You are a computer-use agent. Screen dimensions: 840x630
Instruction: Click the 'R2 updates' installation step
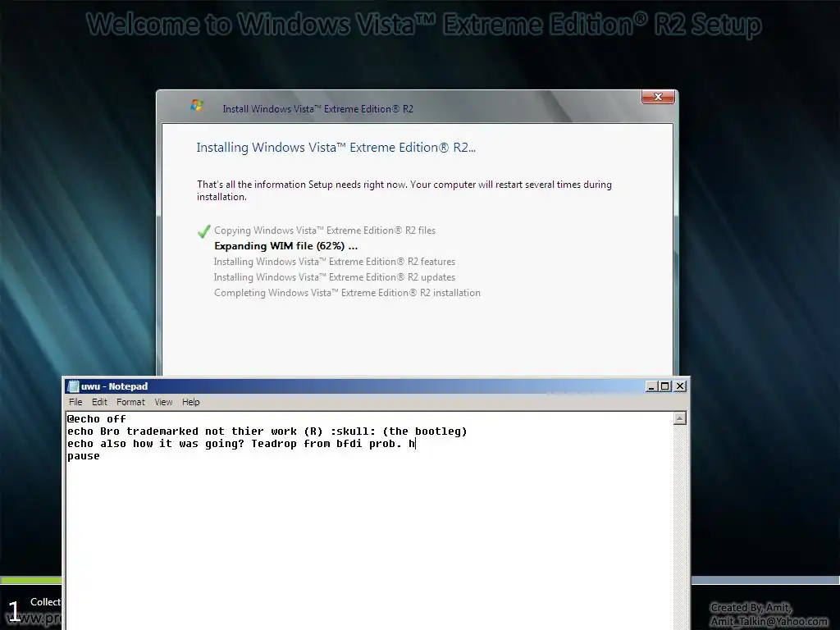point(335,277)
